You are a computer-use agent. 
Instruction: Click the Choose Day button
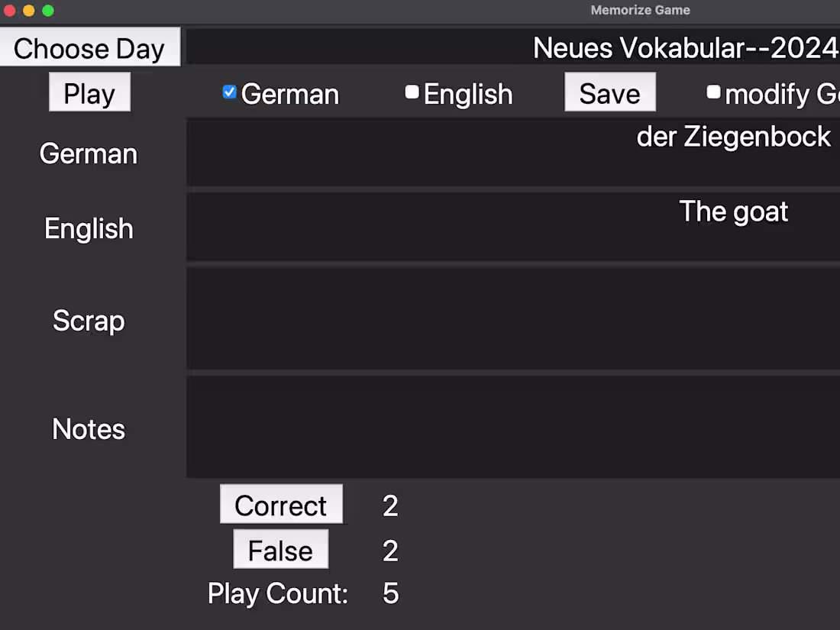tap(89, 47)
